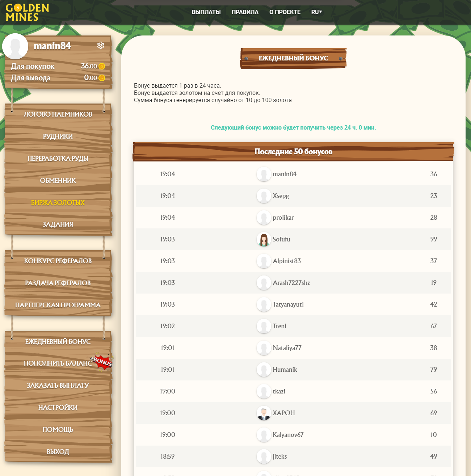Click the avatar next to Nataliya77
Image resolution: width=471 pixels, height=476 pixels.
pyautogui.click(x=264, y=348)
